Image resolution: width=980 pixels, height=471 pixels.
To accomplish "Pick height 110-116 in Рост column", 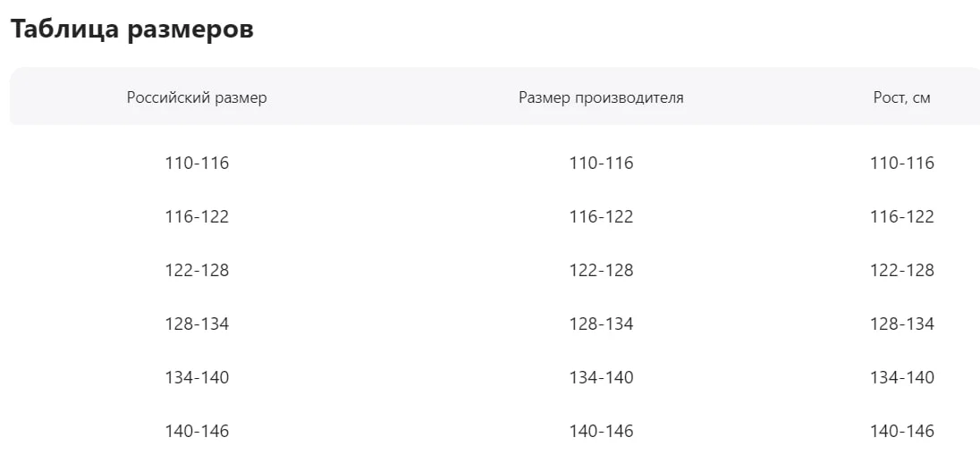I will point(902,163).
